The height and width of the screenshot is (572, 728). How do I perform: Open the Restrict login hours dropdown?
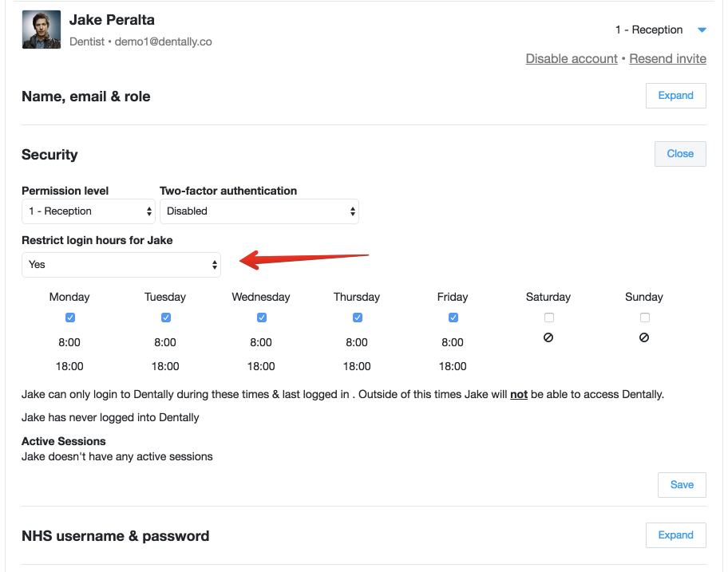[x=121, y=265]
